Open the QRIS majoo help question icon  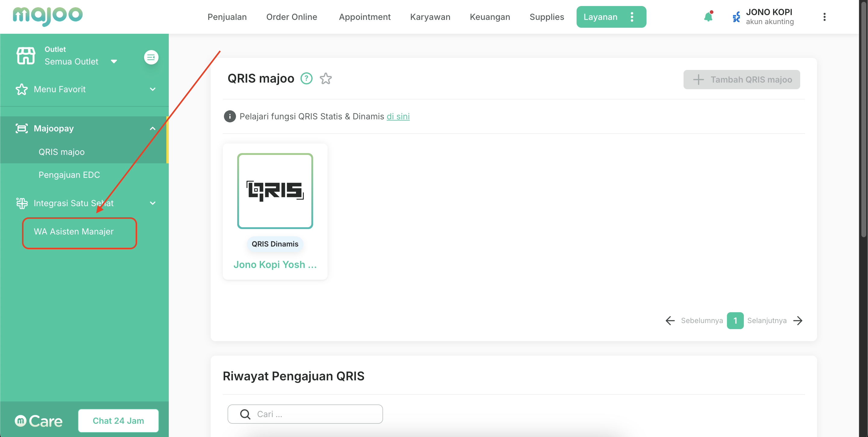coord(306,78)
